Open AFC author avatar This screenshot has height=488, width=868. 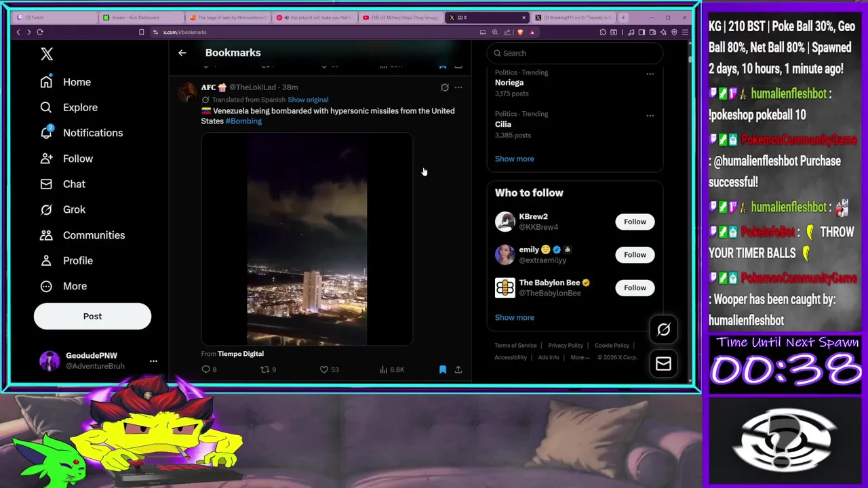187,92
